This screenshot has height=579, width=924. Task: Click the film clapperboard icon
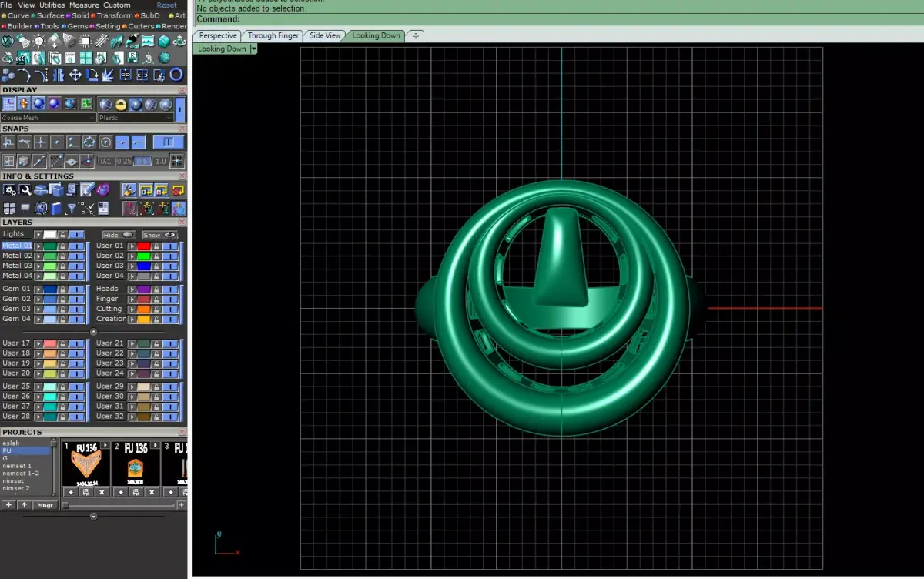[x=24, y=58]
